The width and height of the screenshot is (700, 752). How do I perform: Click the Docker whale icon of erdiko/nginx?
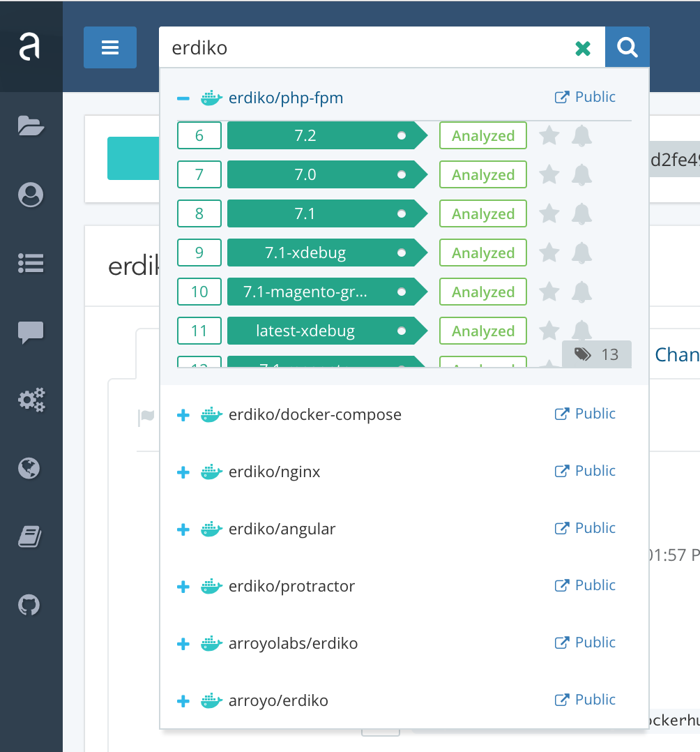tap(211, 472)
